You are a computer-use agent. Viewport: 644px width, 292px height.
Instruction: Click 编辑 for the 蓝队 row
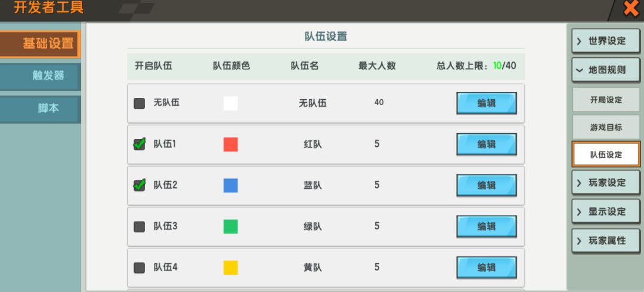[x=486, y=185]
